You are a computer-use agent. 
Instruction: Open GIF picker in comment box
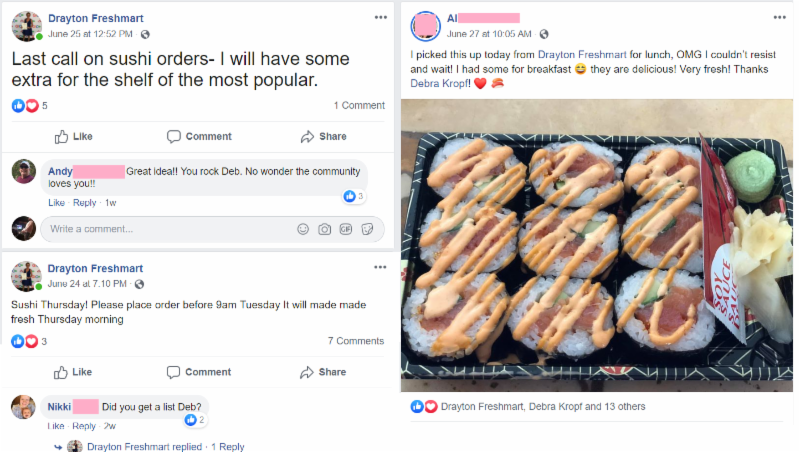tap(345, 229)
